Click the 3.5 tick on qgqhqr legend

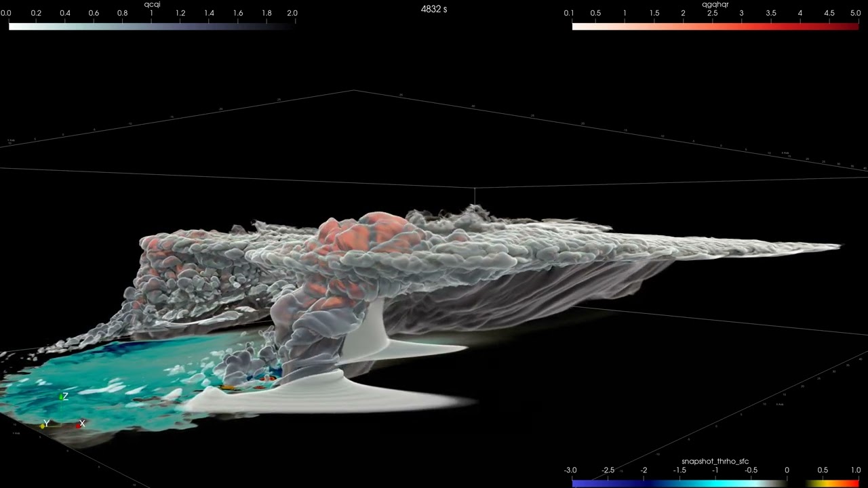point(770,13)
